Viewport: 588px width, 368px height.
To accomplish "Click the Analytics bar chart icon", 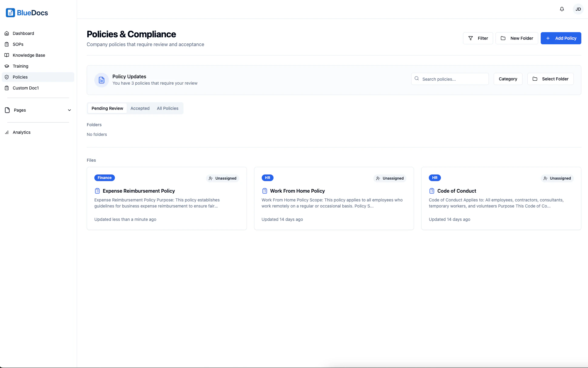I will click(7, 132).
